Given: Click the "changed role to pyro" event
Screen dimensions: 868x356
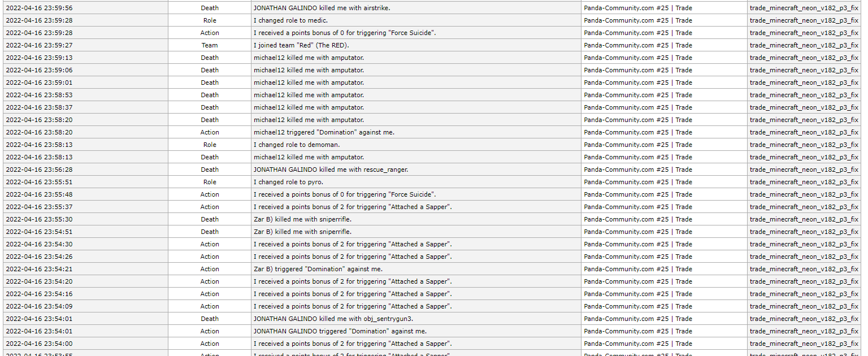Looking at the screenshot, I should tap(288, 182).
